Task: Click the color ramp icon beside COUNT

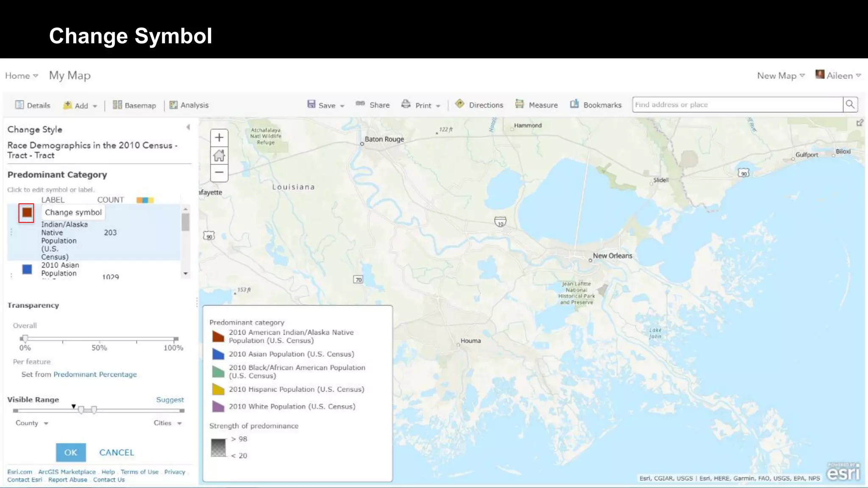Action: [x=145, y=200]
